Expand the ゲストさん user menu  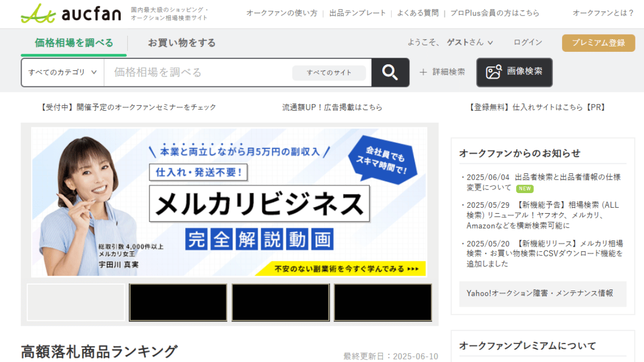point(470,42)
